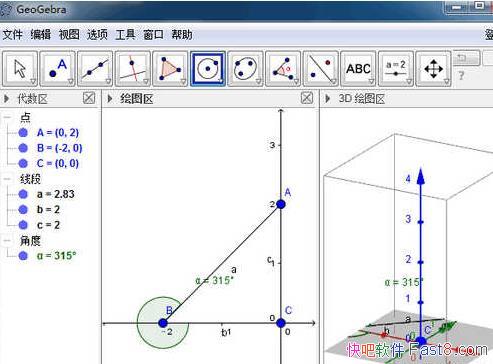
Task: Toggle visibility of segment b = 2
Action: click(23, 209)
